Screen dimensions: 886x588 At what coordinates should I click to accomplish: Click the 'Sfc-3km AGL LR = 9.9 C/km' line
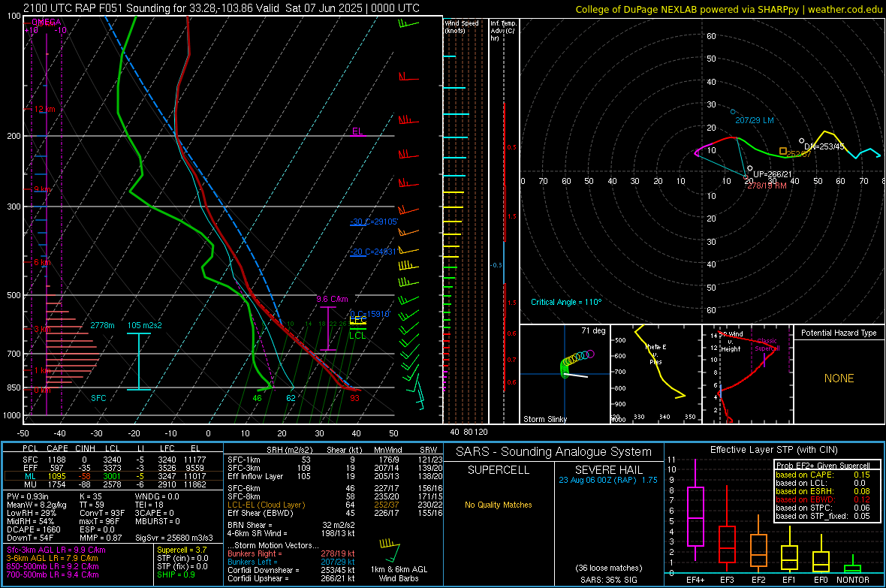(56, 550)
